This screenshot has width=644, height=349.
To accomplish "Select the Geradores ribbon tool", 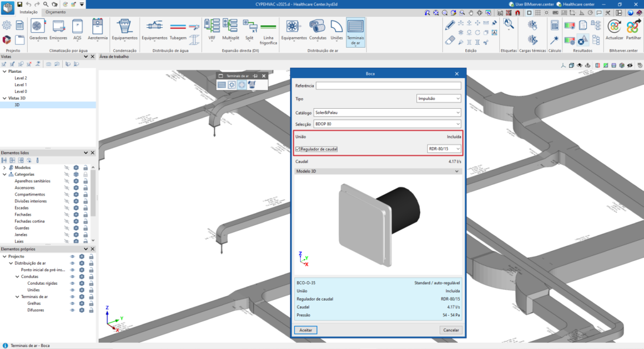I will tap(38, 30).
